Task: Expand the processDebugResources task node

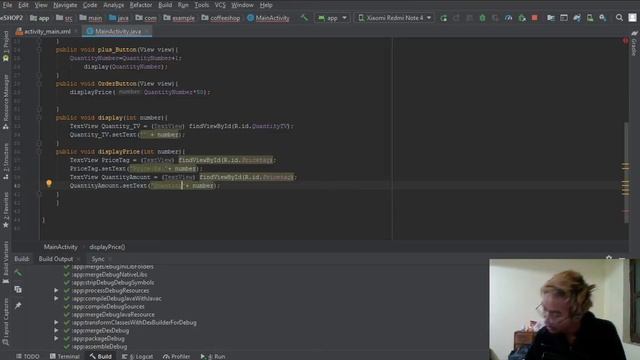Action: pos(56,291)
